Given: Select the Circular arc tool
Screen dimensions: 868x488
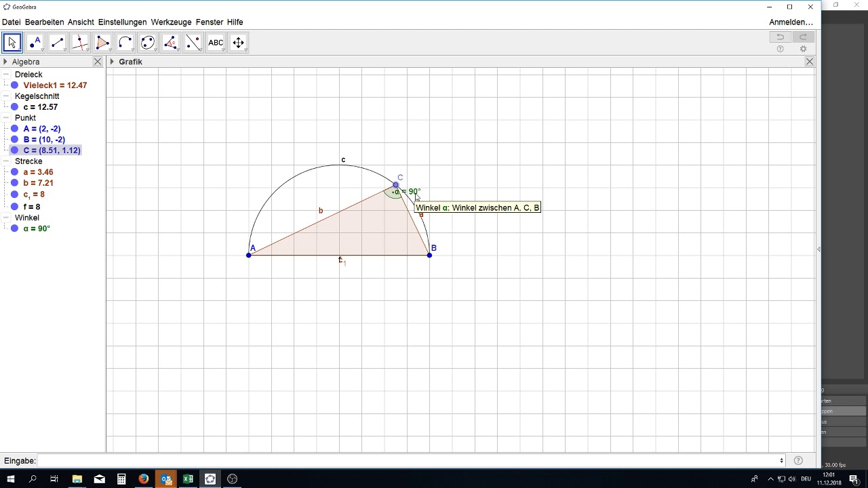Looking at the screenshot, I should (x=125, y=43).
